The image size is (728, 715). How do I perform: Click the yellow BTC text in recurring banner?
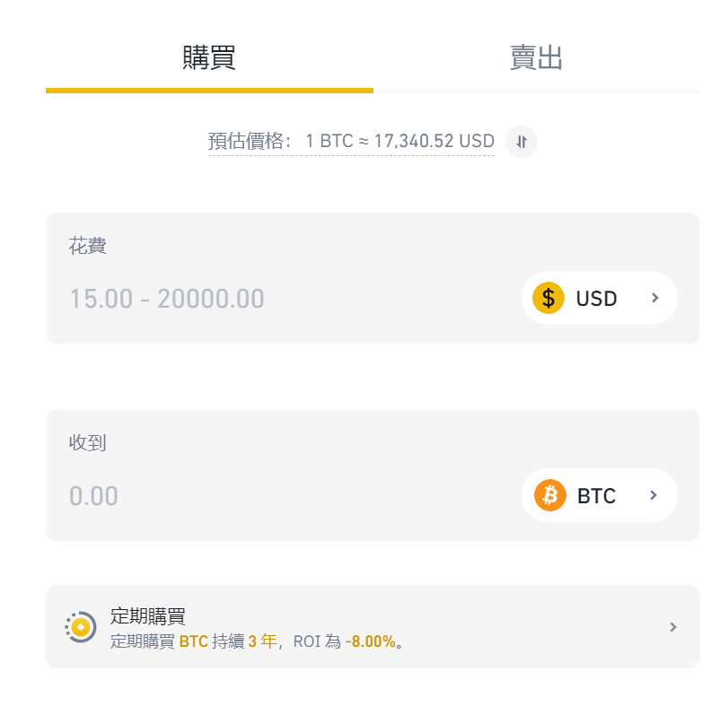coord(189,640)
